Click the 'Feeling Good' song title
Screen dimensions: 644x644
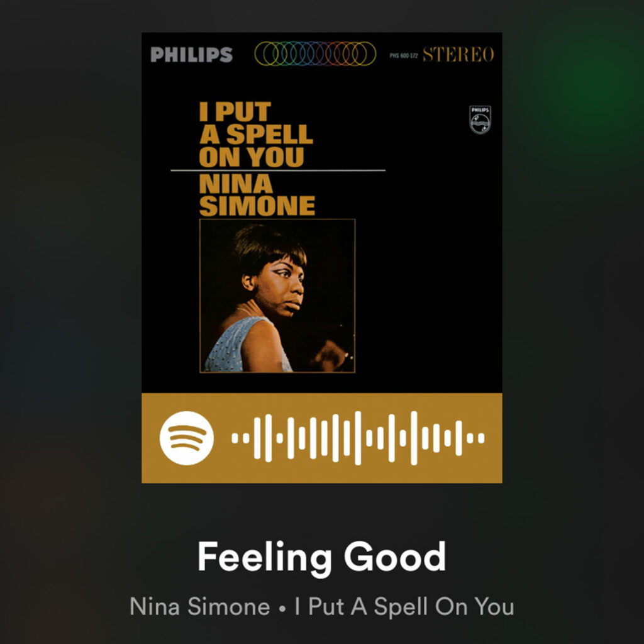(x=321, y=557)
